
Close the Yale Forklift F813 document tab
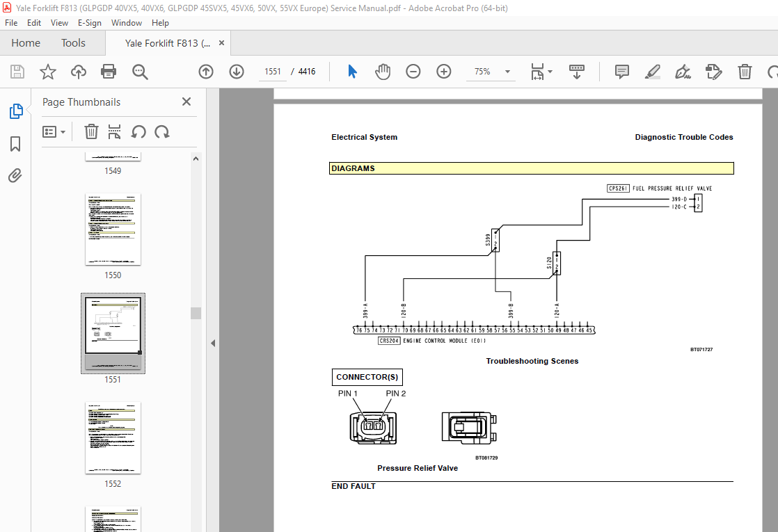click(221, 43)
